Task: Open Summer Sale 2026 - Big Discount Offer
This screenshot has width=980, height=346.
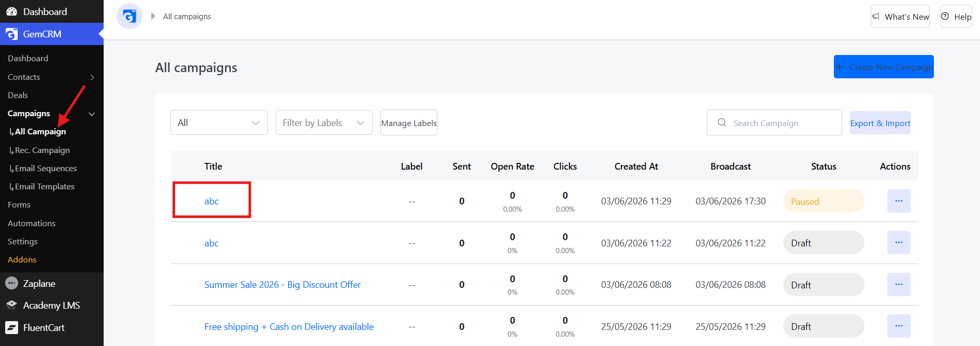Action: [282, 285]
